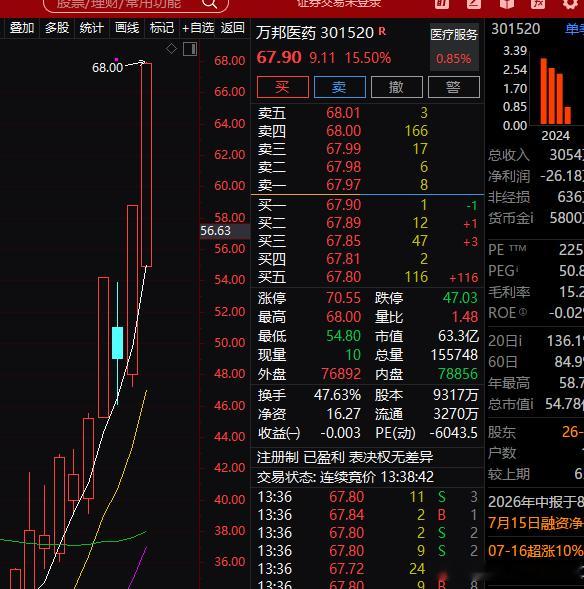Open the 07-16超涨10% news link
584x589 pixels.
point(536,551)
